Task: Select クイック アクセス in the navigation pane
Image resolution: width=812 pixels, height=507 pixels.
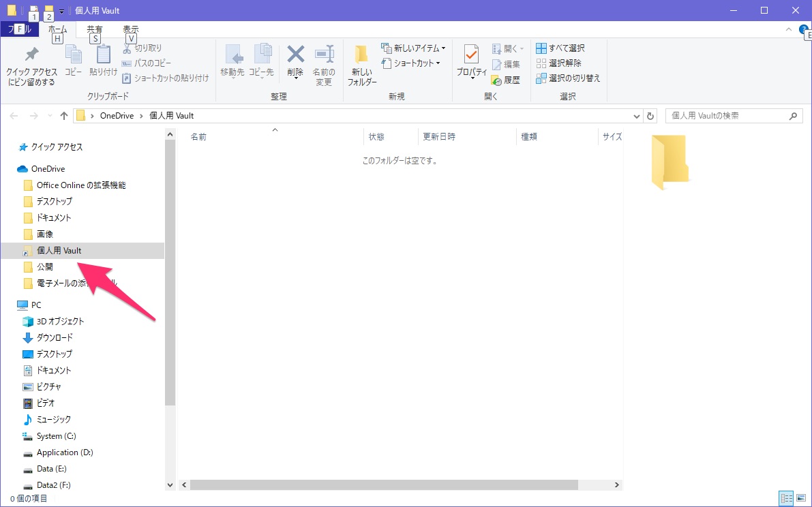Action: pos(50,147)
